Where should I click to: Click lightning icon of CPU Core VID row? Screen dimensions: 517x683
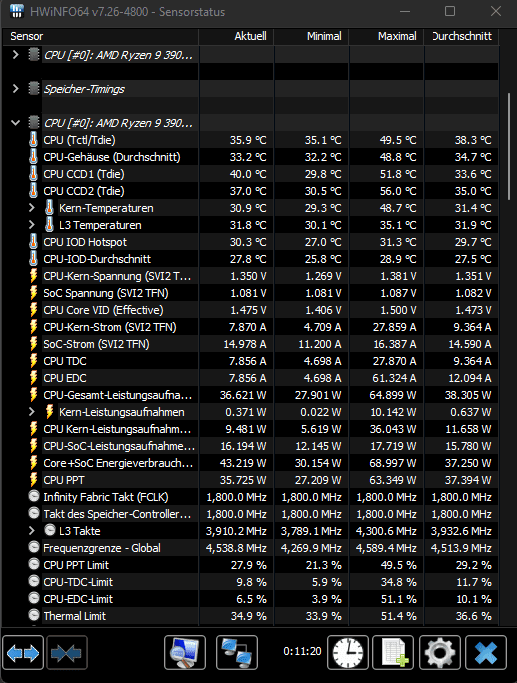click(x=34, y=310)
